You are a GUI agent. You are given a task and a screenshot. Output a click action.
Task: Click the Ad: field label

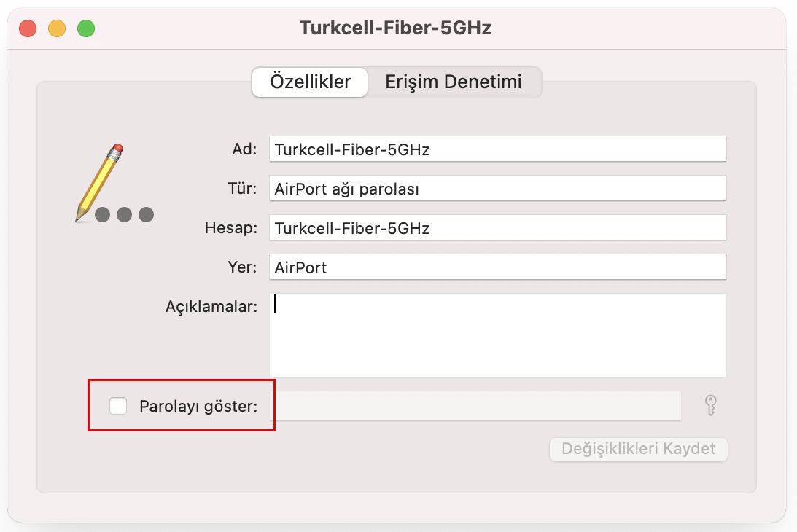point(244,149)
